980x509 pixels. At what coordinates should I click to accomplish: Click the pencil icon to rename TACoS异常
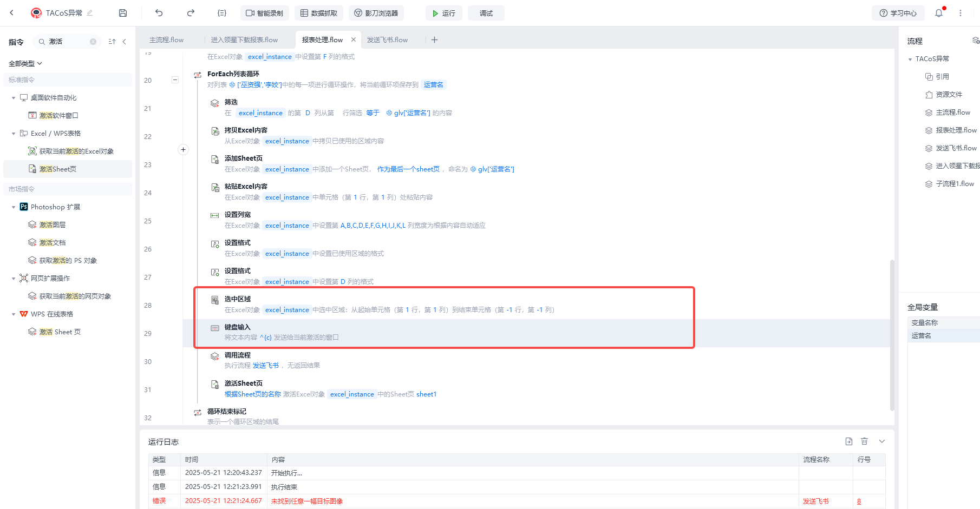(90, 13)
